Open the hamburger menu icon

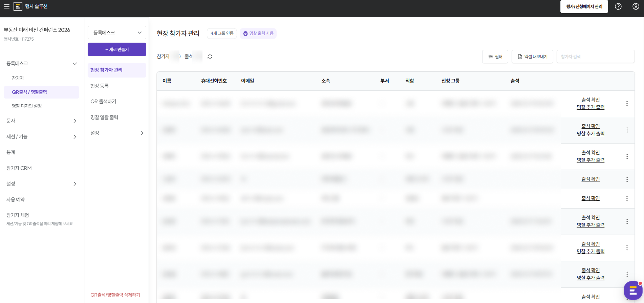pyautogui.click(x=6, y=6)
